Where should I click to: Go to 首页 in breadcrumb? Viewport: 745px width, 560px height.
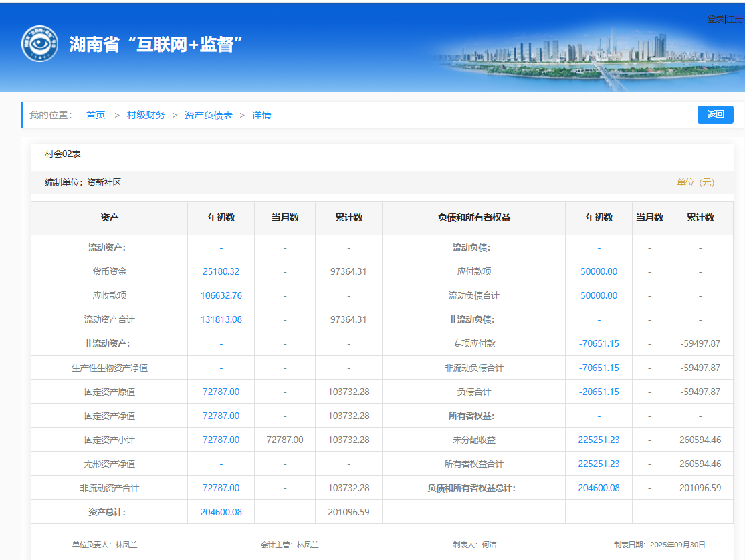pyautogui.click(x=96, y=115)
